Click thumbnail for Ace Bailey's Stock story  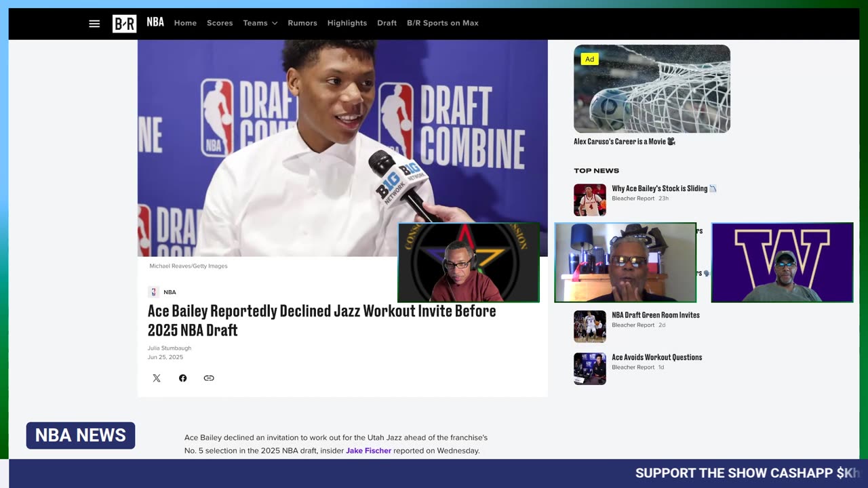pos(590,200)
